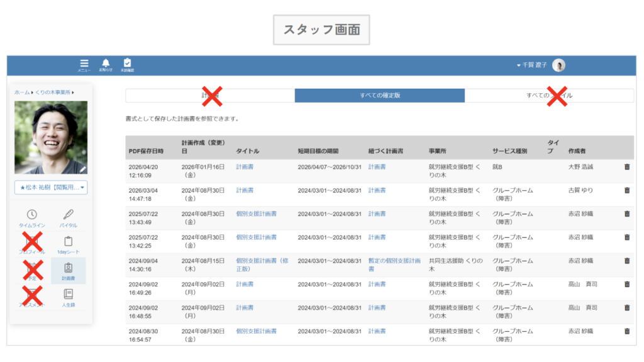Select the すべての確定版 tab
The height and width of the screenshot is (362, 644).
click(380, 96)
